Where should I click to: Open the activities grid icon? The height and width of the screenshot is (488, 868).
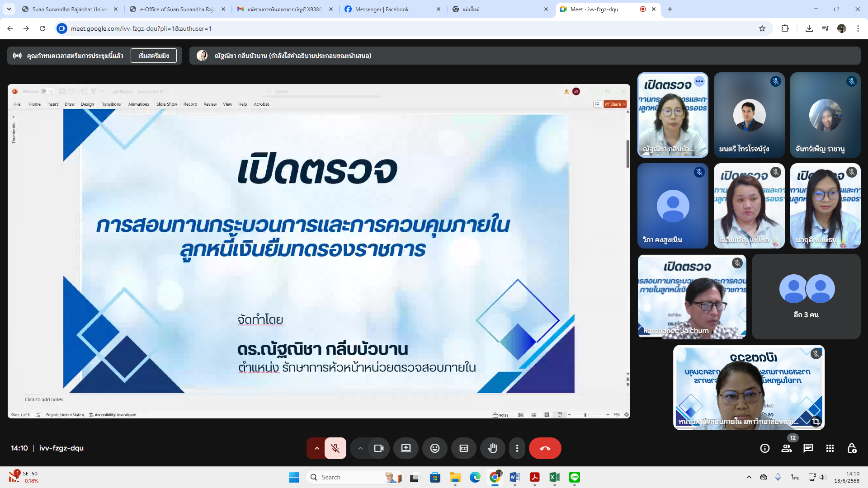point(830,448)
